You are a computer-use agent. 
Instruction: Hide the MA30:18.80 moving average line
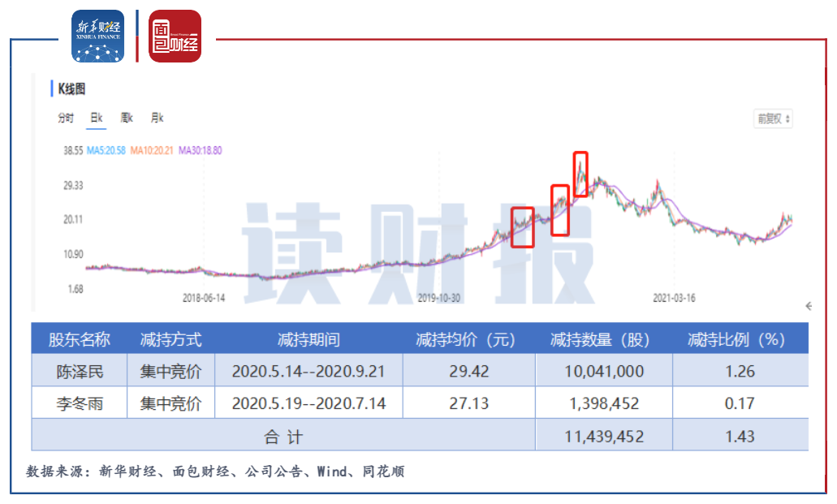pos(200,151)
